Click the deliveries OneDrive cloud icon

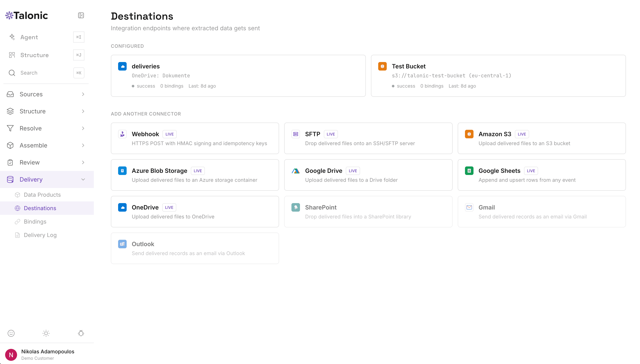tap(122, 66)
